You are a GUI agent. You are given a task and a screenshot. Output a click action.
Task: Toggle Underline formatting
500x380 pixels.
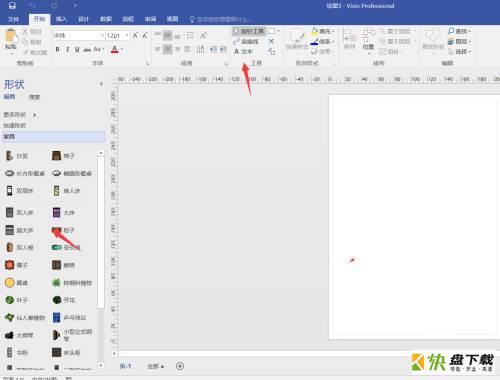77,49
